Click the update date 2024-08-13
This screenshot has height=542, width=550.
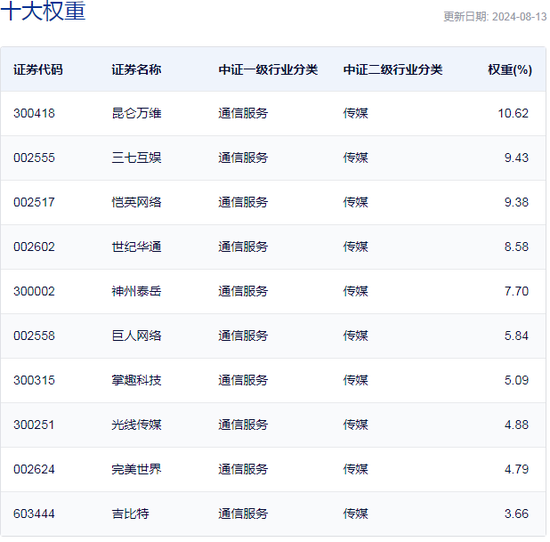519,16
